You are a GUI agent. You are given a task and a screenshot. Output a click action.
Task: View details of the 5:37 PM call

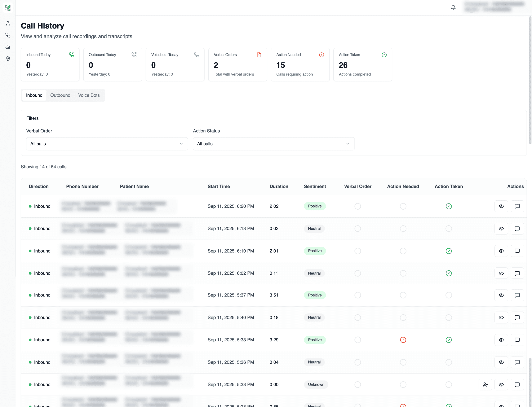(x=501, y=295)
